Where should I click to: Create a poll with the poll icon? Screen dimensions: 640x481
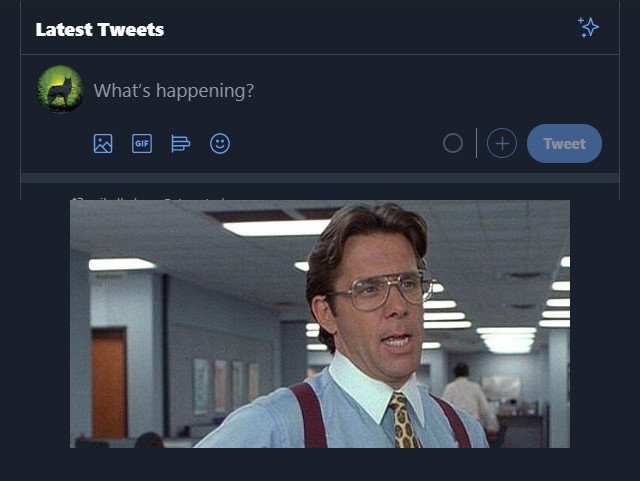[x=181, y=144]
